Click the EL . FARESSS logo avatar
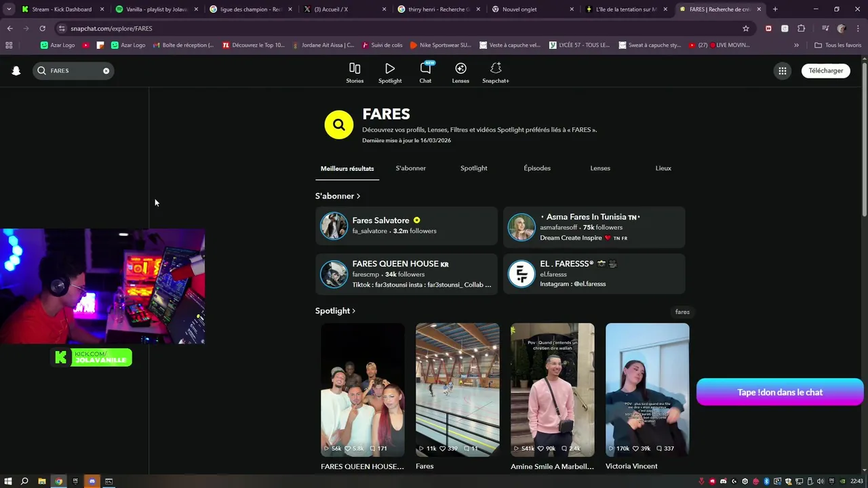 click(521, 274)
